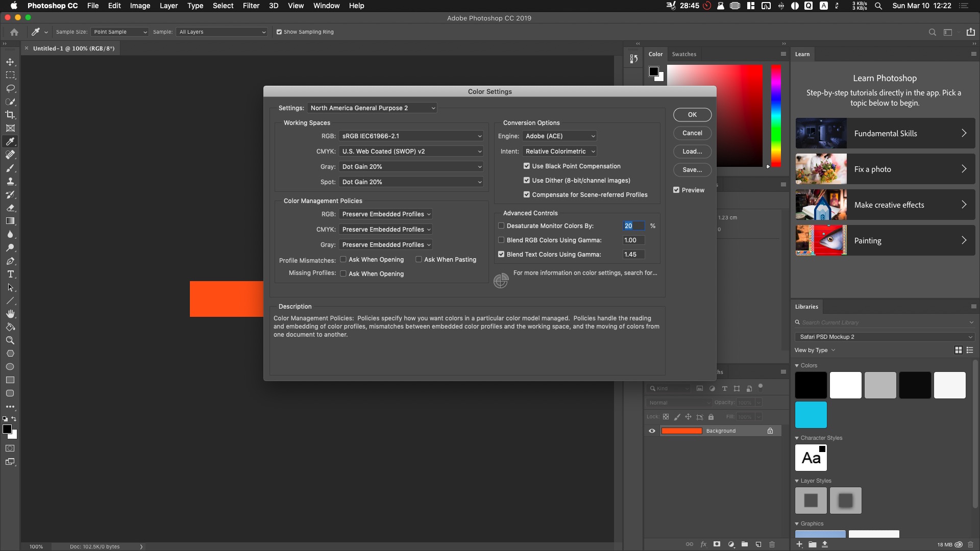Viewport: 980px width, 551px height.
Task: Open the Settings preset dropdown
Action: pos(372,108)
